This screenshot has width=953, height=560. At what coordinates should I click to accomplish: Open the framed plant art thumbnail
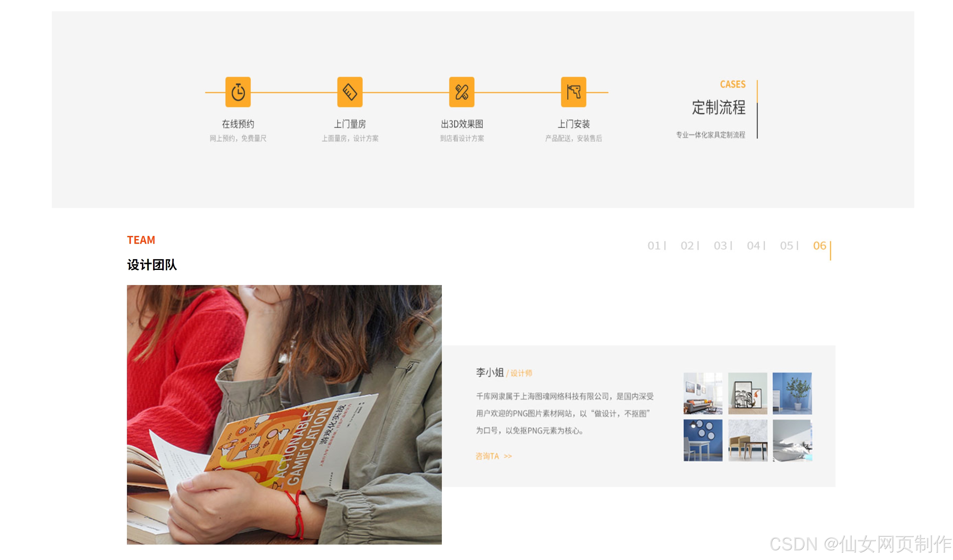748,393
